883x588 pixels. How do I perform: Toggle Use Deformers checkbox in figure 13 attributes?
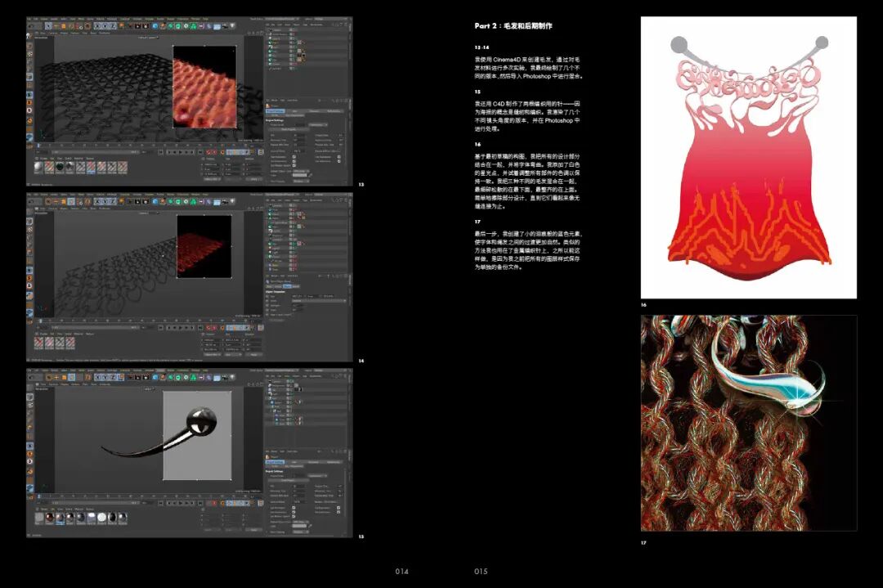pyautogui.click(x=339, y=161)
